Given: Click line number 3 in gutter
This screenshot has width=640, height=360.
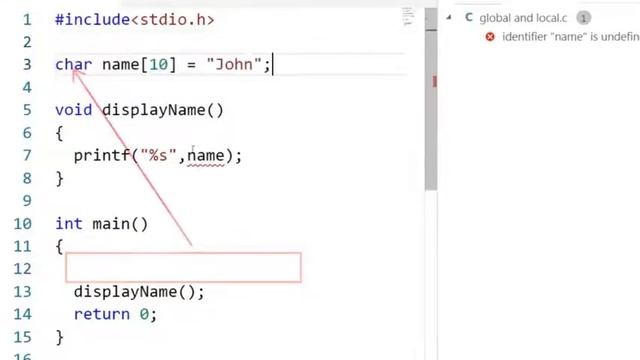Looking at the screenshot, I should coord(27,64).
